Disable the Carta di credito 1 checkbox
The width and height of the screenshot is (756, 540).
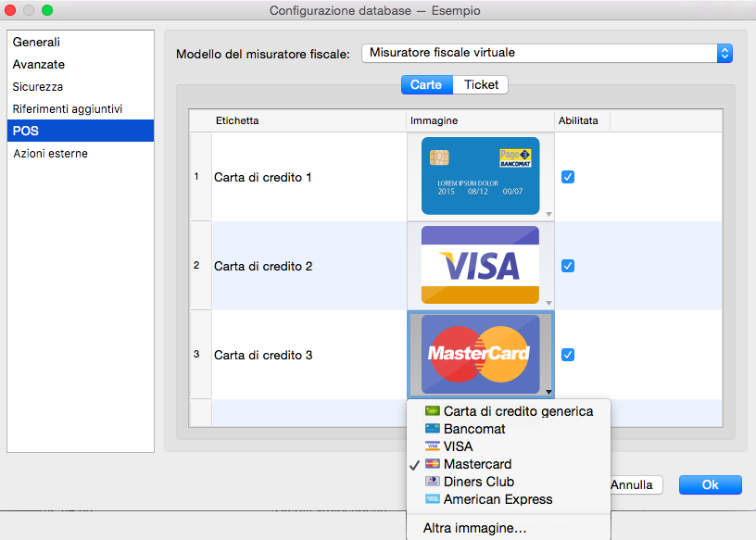pyautogui.click(x=568, y=177)
